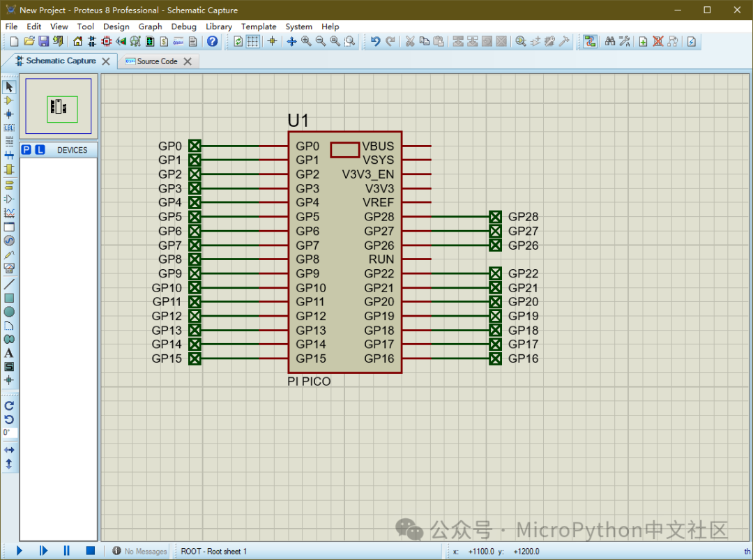The width and height of the screenshot is (753, 560).
Task: Select 2D Graphics Circle tool
Action: click(x=9, y=312)
